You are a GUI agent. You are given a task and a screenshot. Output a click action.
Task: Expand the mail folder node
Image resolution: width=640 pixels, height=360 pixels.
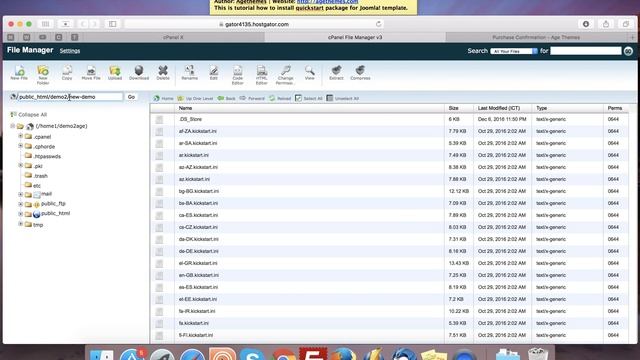point(20,194)
